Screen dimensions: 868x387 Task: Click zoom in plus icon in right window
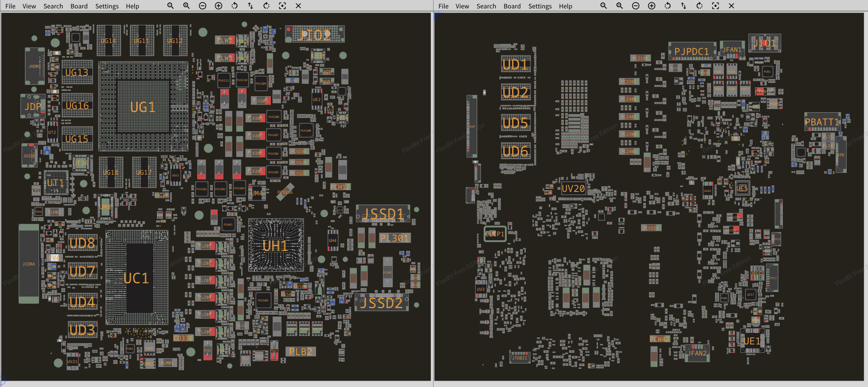652,6
